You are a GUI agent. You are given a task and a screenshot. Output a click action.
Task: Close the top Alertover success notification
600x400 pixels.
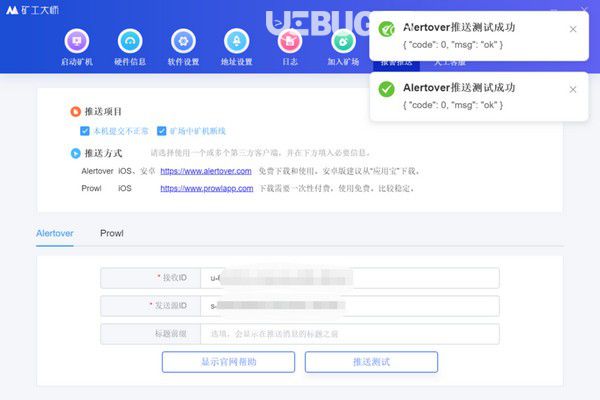(573, 29)
